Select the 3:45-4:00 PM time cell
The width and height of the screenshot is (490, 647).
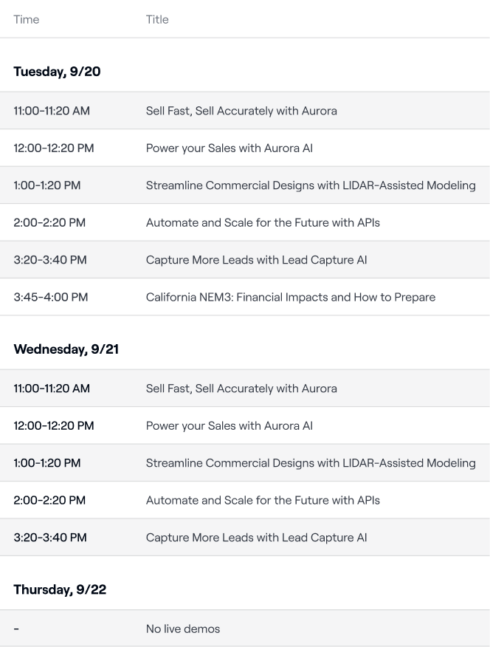pyautogui.click(x=51, y=297)
